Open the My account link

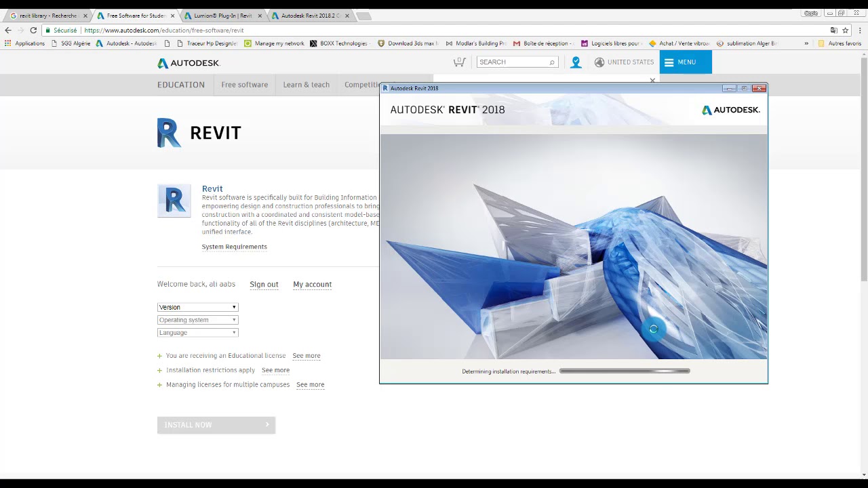pyautogui.click(x=313, y=285)
